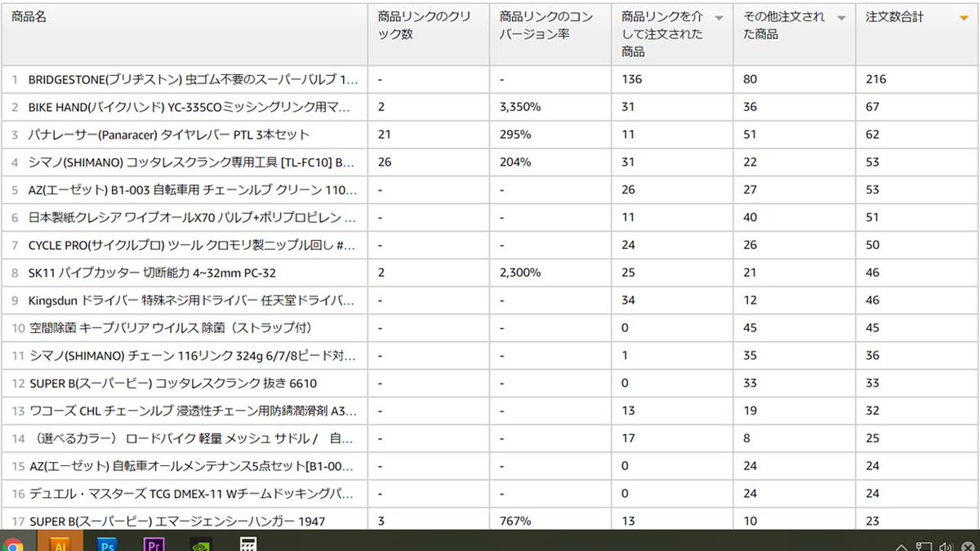This screenshot has width=980, height=551.
Task: Select the パナレーサー タイヤレバー PTL product name
Action: coord(168,135)
